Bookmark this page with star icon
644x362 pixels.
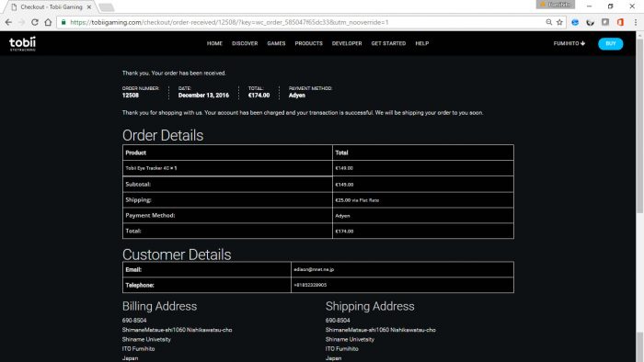559,22
